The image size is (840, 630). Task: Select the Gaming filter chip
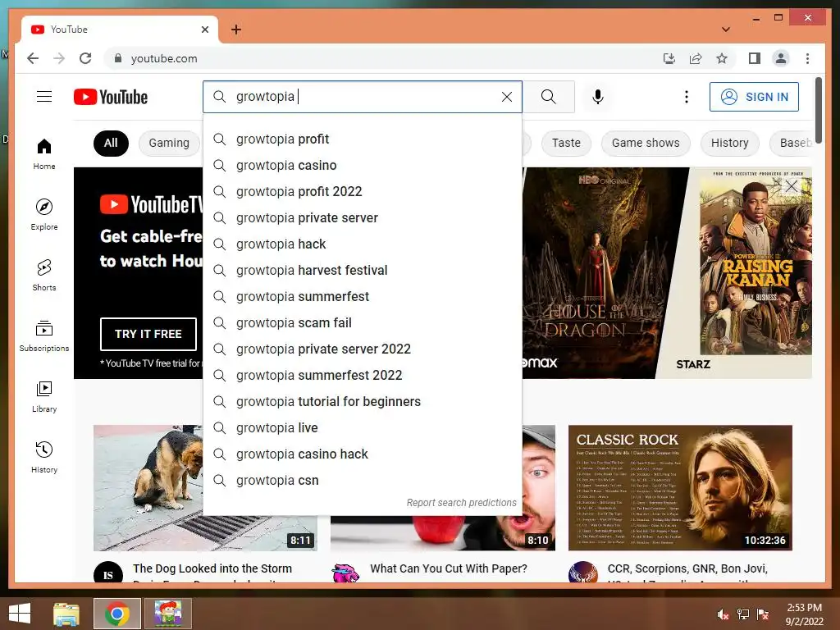169,143
